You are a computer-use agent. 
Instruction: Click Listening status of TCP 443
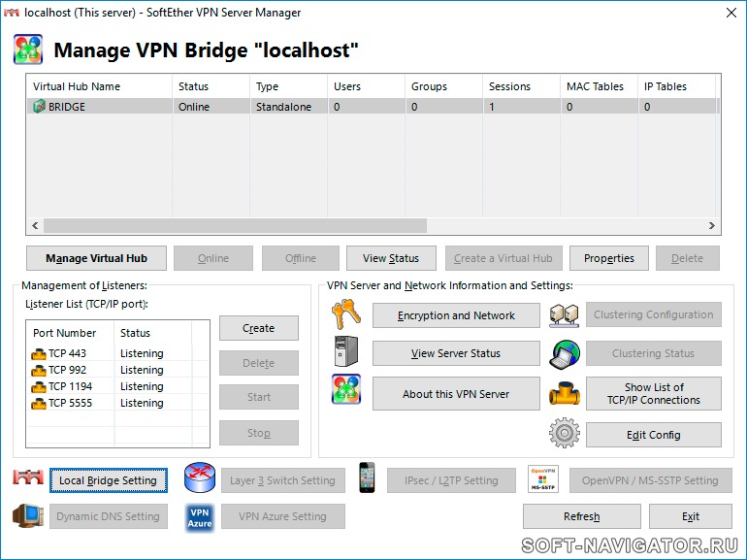pyautogui.click(x=142, y=353)
